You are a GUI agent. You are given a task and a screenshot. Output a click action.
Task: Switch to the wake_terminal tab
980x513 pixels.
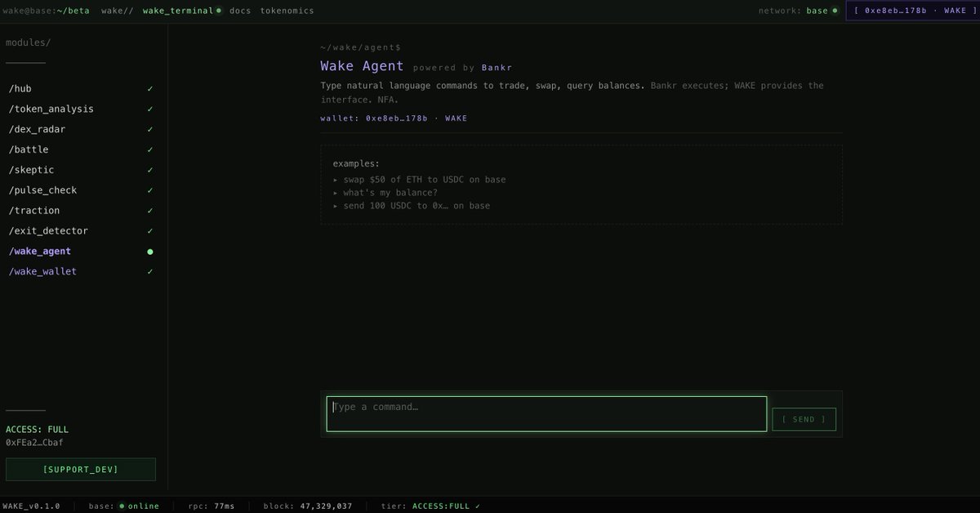point(178,11)
